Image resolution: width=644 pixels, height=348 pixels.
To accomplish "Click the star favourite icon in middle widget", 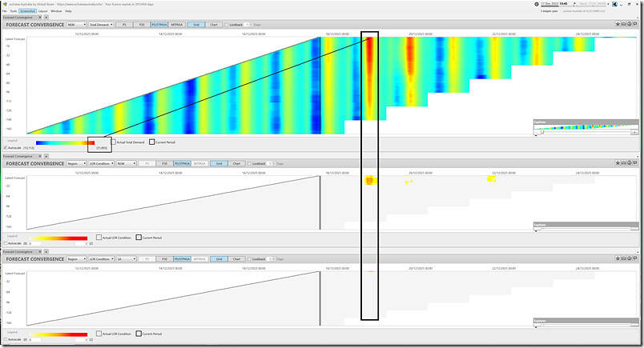I will pyautogui.click(x=618, y=162).
